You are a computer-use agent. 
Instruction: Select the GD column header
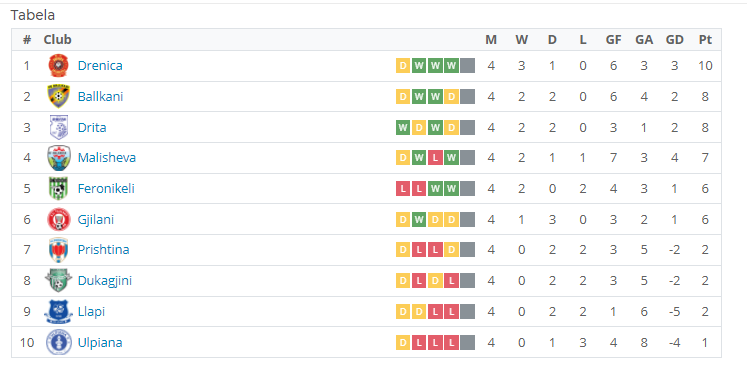pos(675,40)
